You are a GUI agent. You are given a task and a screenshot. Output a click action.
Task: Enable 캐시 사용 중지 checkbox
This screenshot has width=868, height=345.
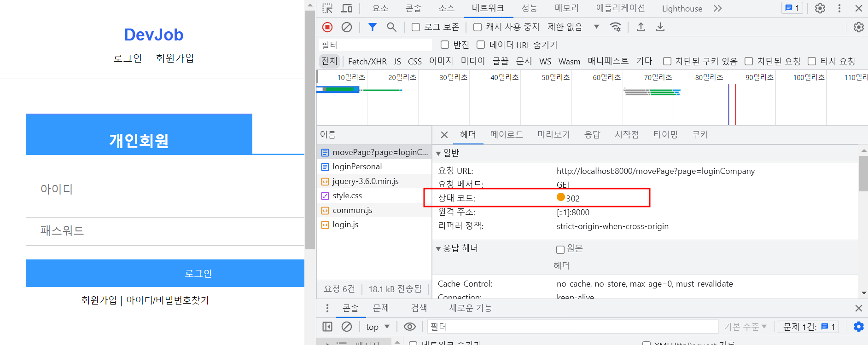[478, 27]
